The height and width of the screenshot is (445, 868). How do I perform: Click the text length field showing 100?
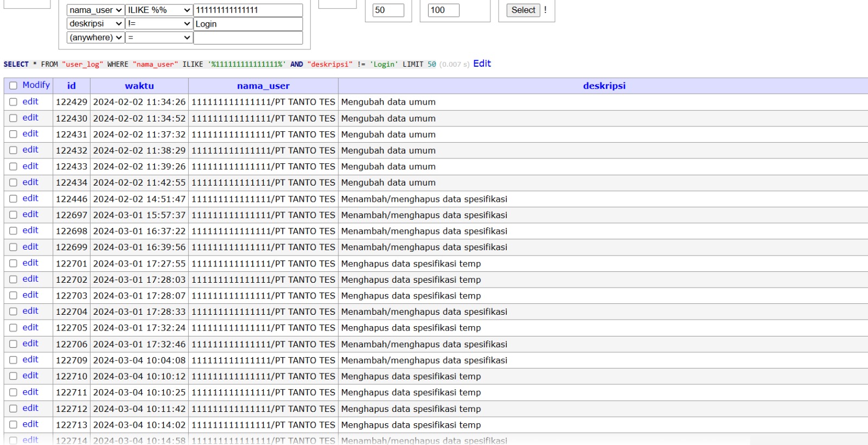tap(443, 10)
